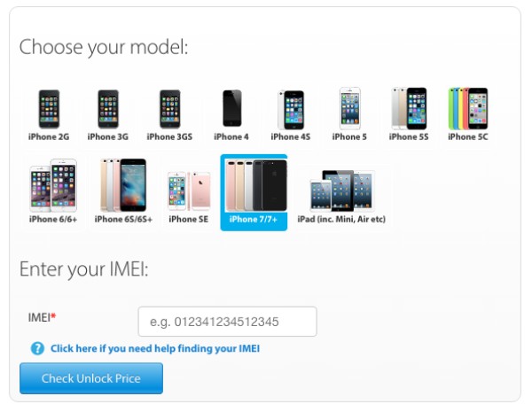Open the blue question mark help icon
Viewport: 532px width, 412px height.
pos(37,348)
